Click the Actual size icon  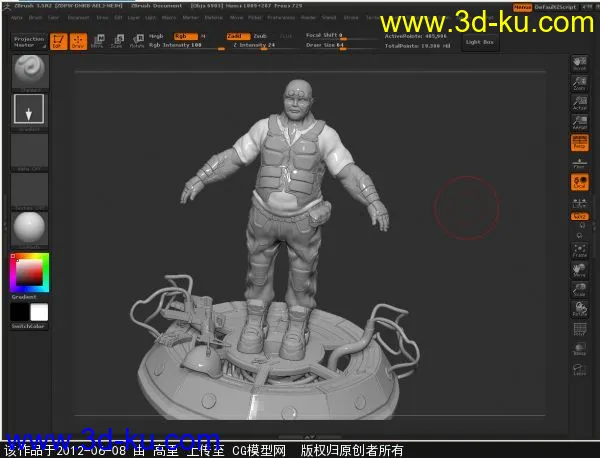(580, 103)
